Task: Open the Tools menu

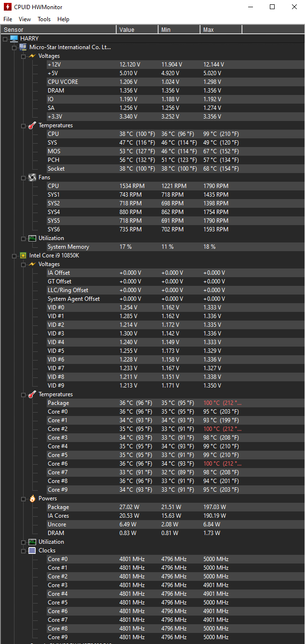Action: pyautogui.click(x=44, y=19)
